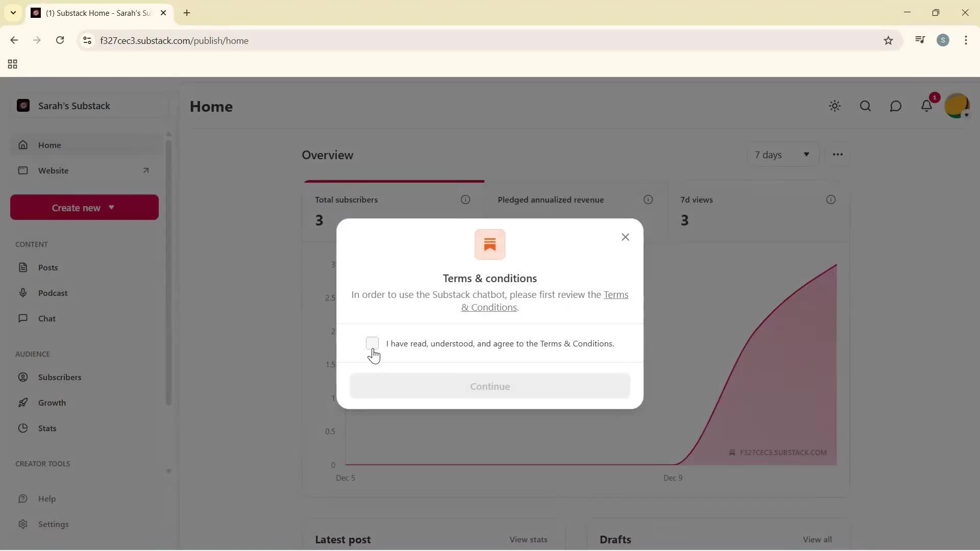Expand the 7 days time range dropdown
This screenshot has height=551, width=980.
point(782,155)
